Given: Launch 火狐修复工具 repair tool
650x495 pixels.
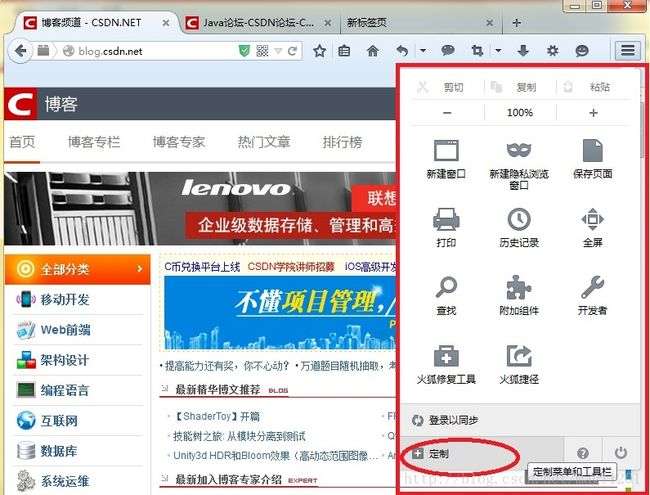Looking at the screenshot, I should click(446, 364).
